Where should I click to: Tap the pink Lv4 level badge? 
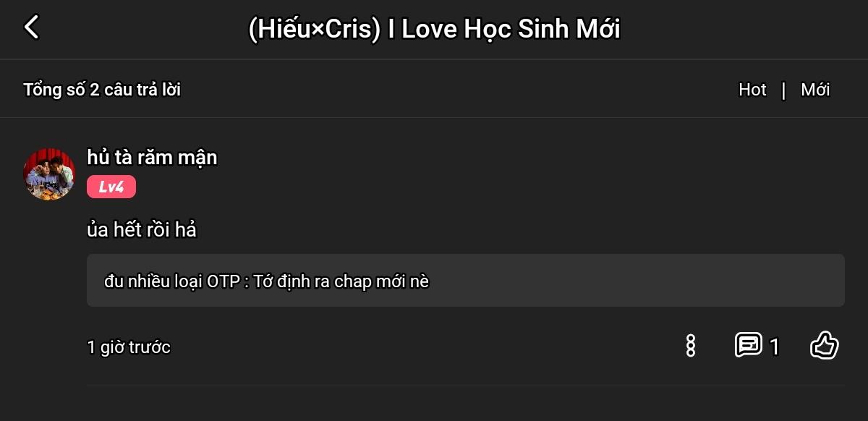[x=111, y=187]
